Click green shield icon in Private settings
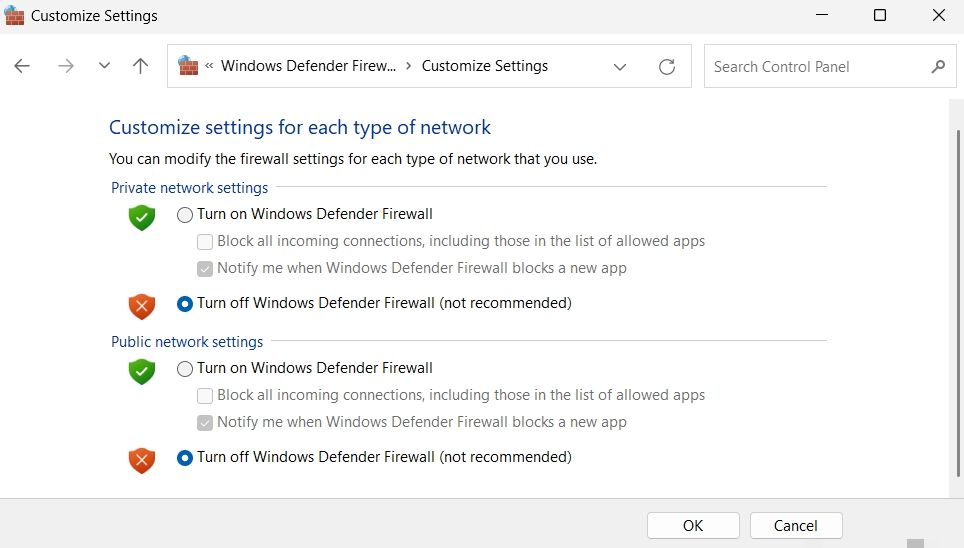The height and width of the screenshot is (548, 964). pyautogui.click(x=141, y=217)
